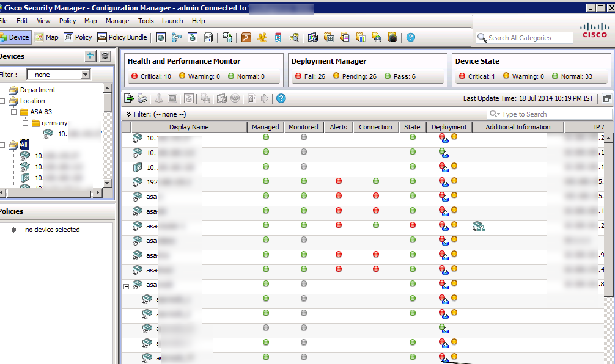Click the Display Name column header

pyautogui.click(x=189, y=127)
